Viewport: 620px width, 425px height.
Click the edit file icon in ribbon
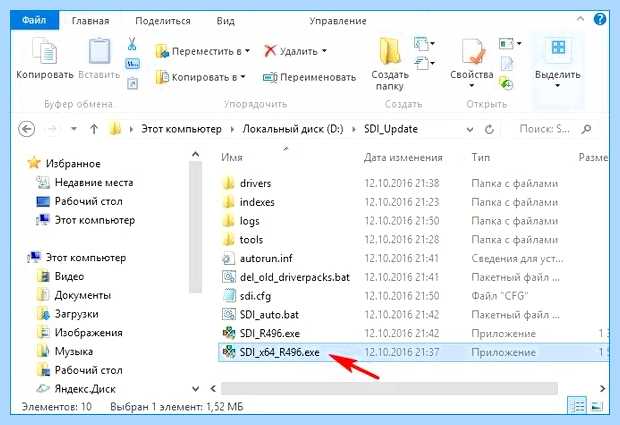coord(507,63)
